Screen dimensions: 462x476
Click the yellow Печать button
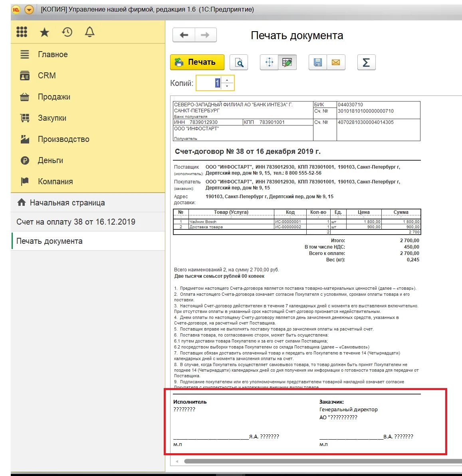[x=197, y=62]
